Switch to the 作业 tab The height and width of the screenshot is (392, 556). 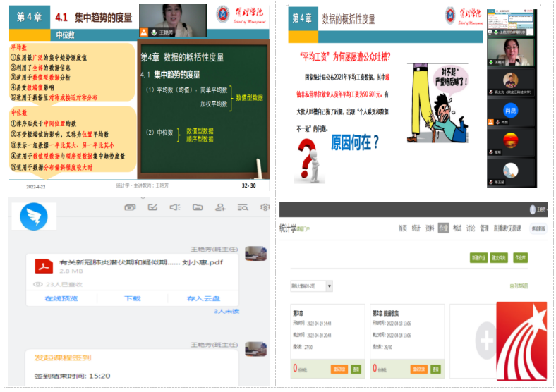[443, 228]
